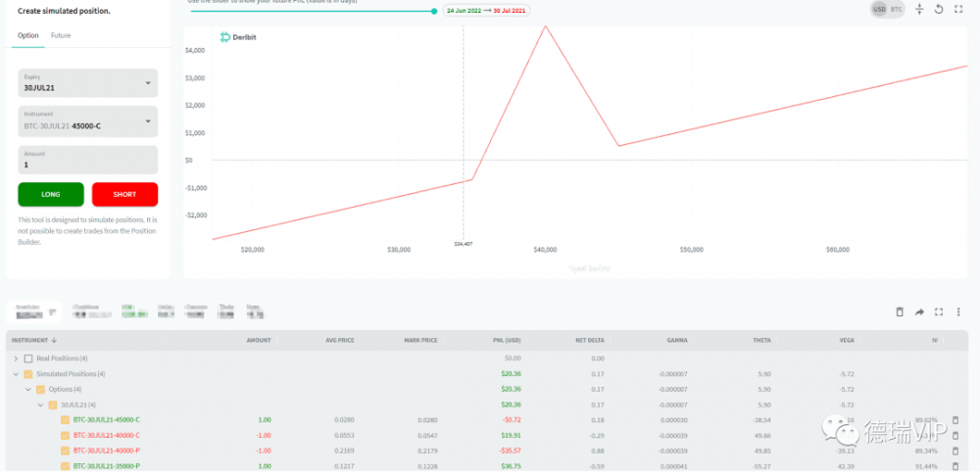
Task: Uncheck the BTC-30JUL21-40000-C checkbox
Action: (66, 435)
